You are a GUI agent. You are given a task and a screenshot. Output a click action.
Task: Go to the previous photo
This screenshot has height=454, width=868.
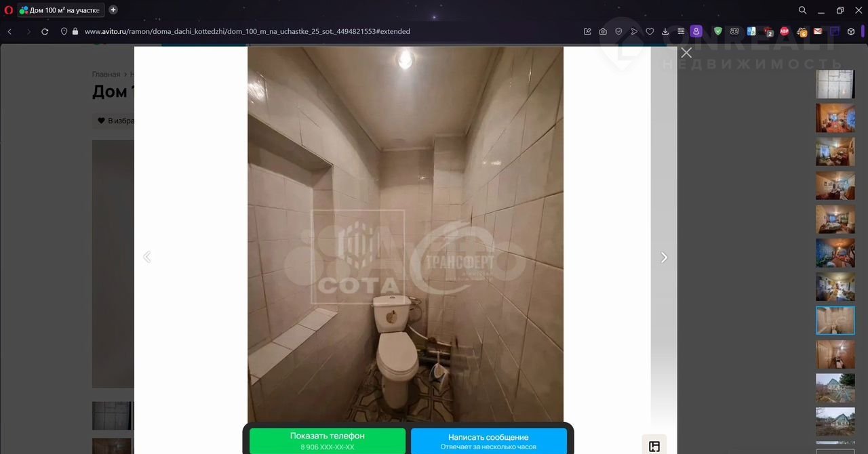pyautogui.click(x=146, y=257)
